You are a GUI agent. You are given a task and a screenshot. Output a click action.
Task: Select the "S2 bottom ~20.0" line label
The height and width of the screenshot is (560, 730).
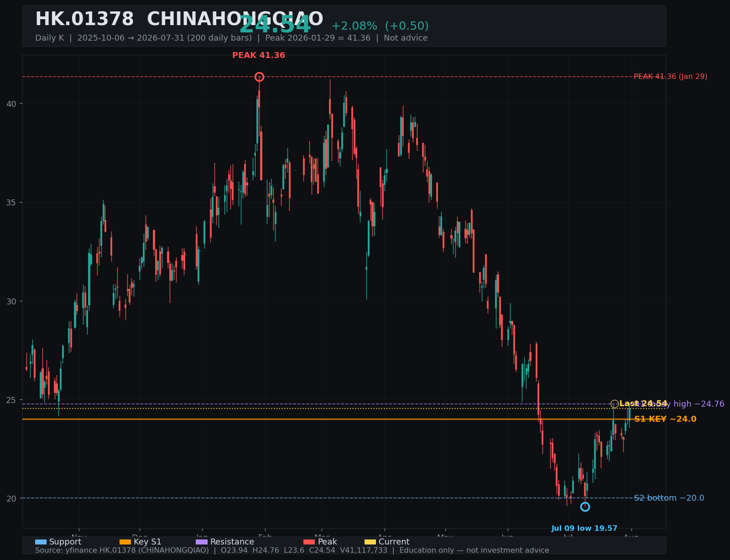tap(669, 498)
